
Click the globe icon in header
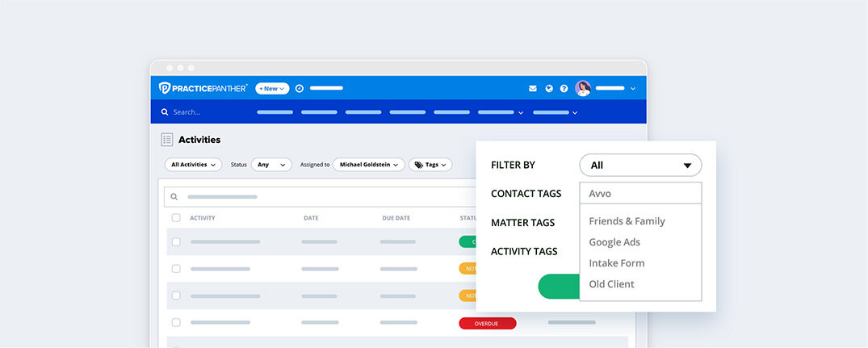pyautogui.click(x=549, y=89)
